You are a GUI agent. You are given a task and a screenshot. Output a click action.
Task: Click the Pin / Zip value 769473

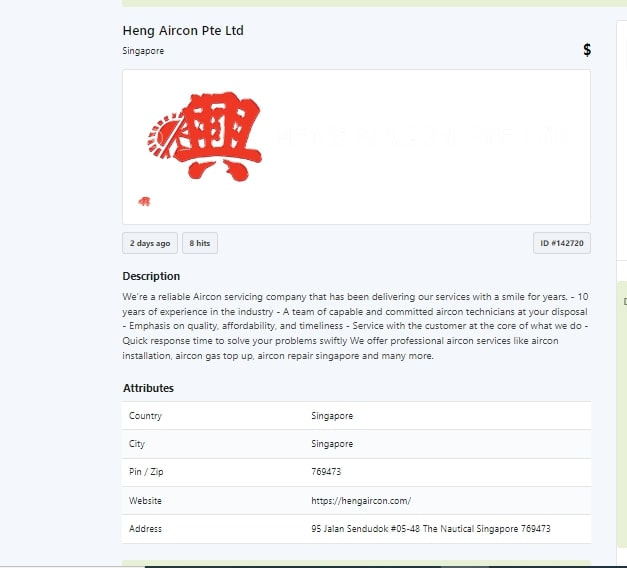coord(326,472)
